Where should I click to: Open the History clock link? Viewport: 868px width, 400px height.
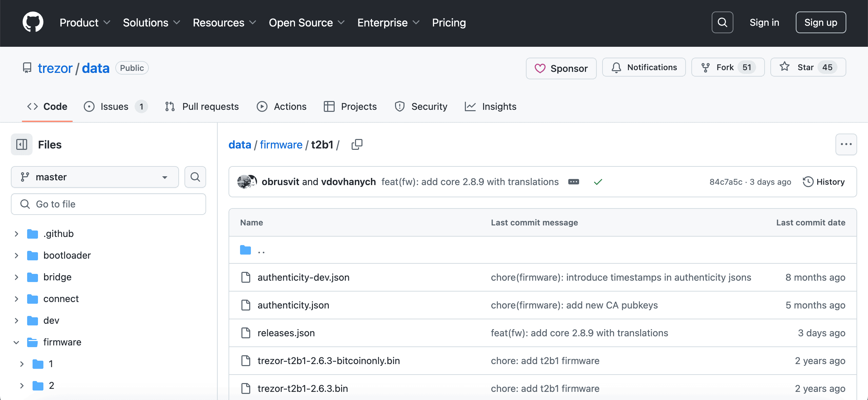(824, 182)
